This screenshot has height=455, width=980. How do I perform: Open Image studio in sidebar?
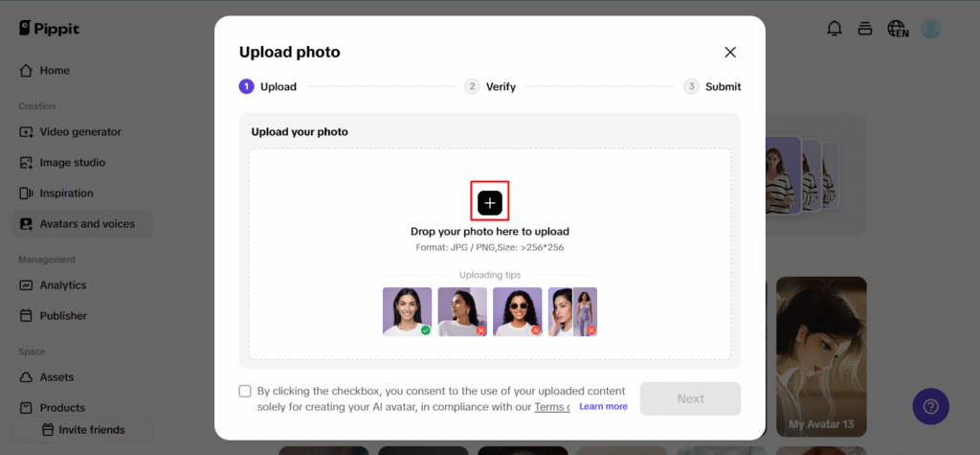tap(82, 163)
